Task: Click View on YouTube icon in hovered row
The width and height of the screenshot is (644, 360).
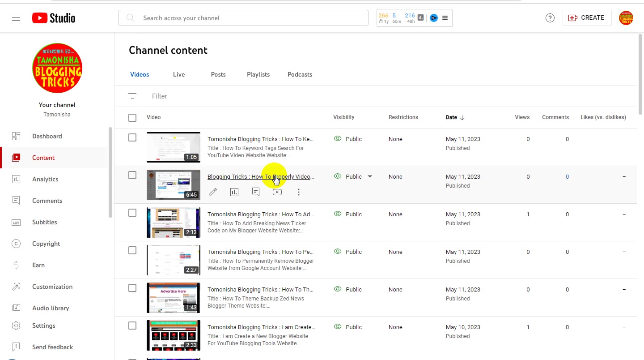Action: click(x=277, y=192)
